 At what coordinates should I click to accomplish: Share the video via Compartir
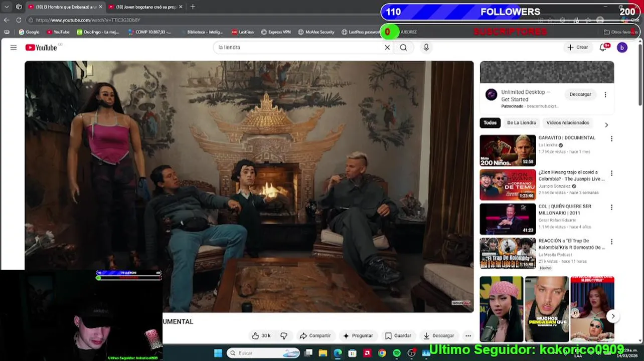[315, 335]
